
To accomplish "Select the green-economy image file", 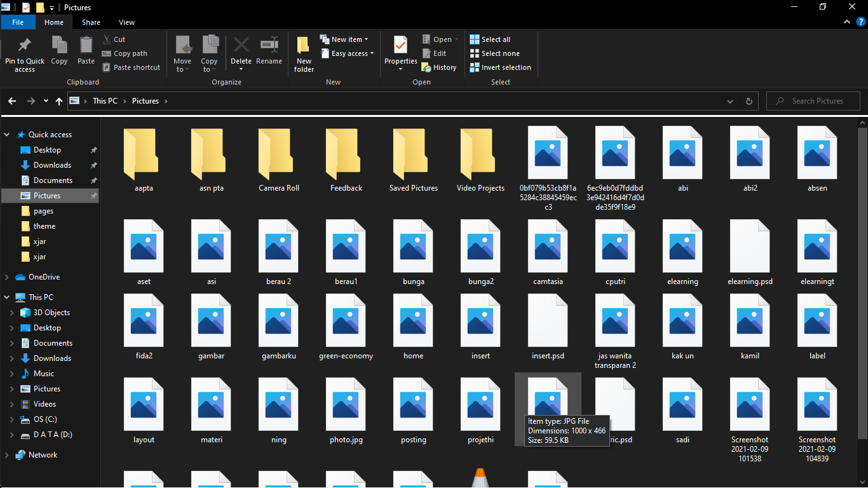I will point(346,327).
